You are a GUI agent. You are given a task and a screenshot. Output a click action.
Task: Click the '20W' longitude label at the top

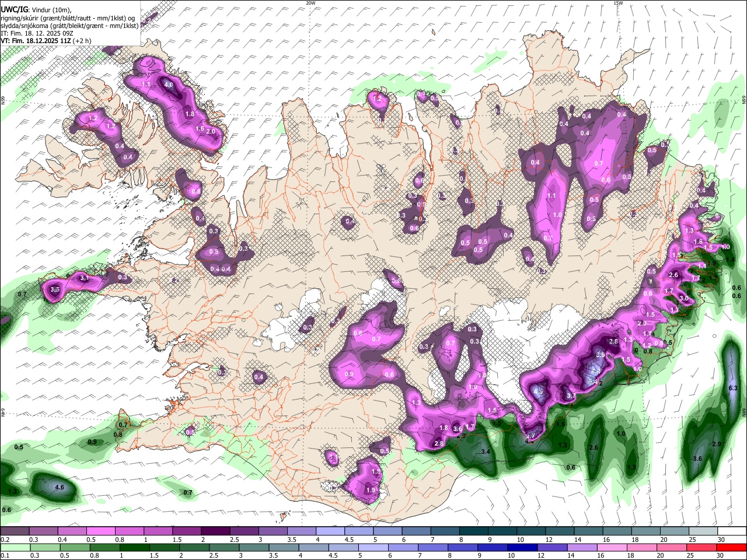pyautogui.click(x=311, y=3)
